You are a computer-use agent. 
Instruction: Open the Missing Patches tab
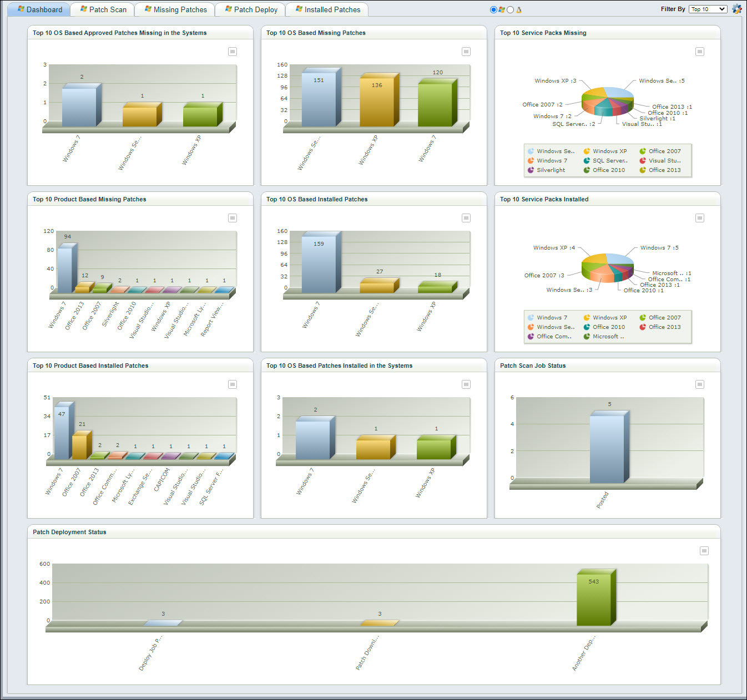tap(174, 9)
